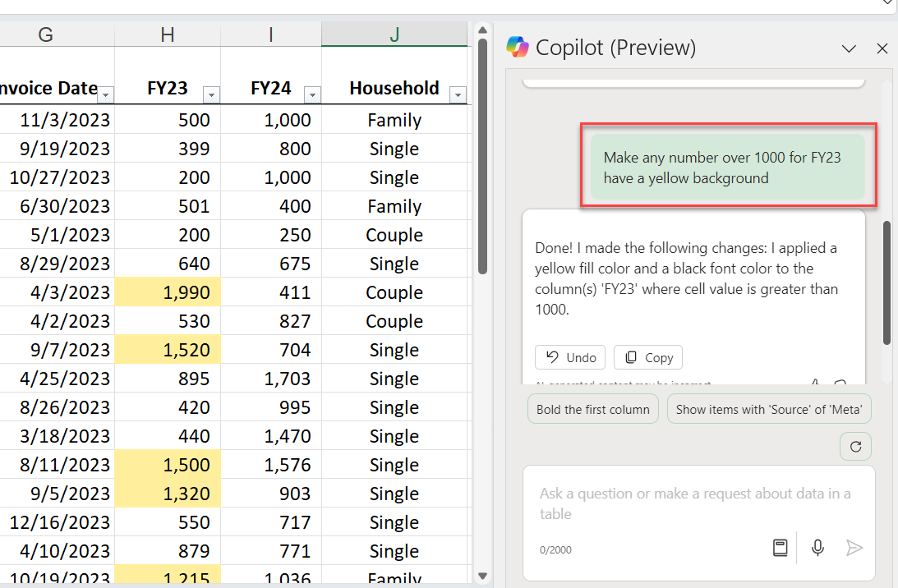Give the Copilot response a thumbs up
The width and height of the screenshot is (898, 588).
(814, 384)
